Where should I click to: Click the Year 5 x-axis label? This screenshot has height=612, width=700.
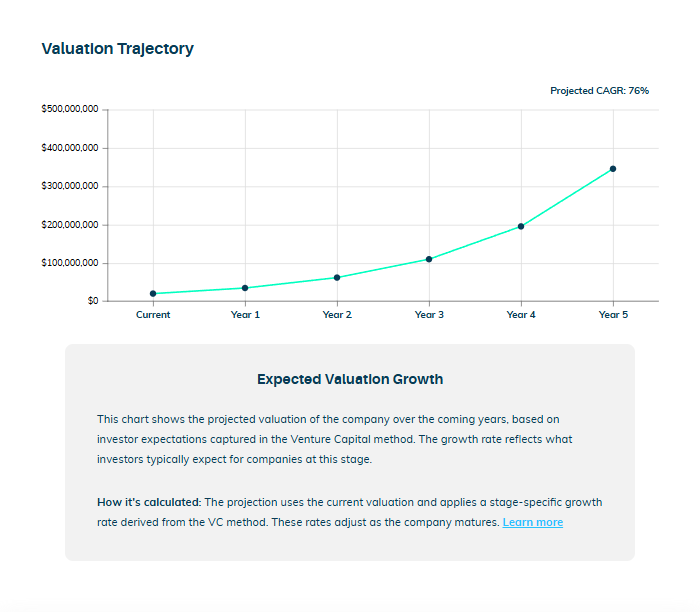click(x=613, y=315)
